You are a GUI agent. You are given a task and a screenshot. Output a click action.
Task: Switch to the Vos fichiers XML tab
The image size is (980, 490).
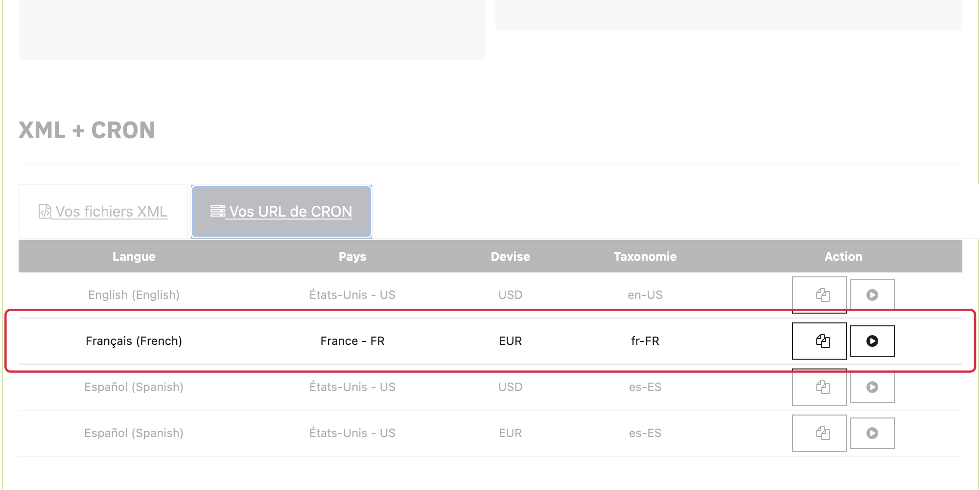(x=103, y=212)
